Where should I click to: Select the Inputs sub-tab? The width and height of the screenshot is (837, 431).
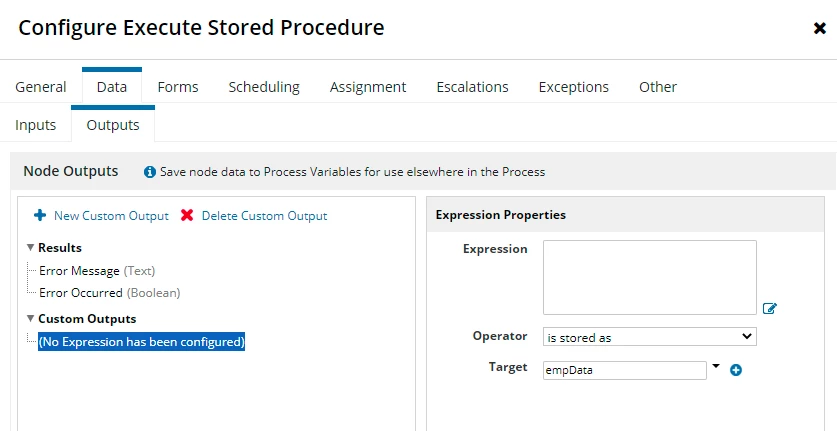[x=35, y=125]
